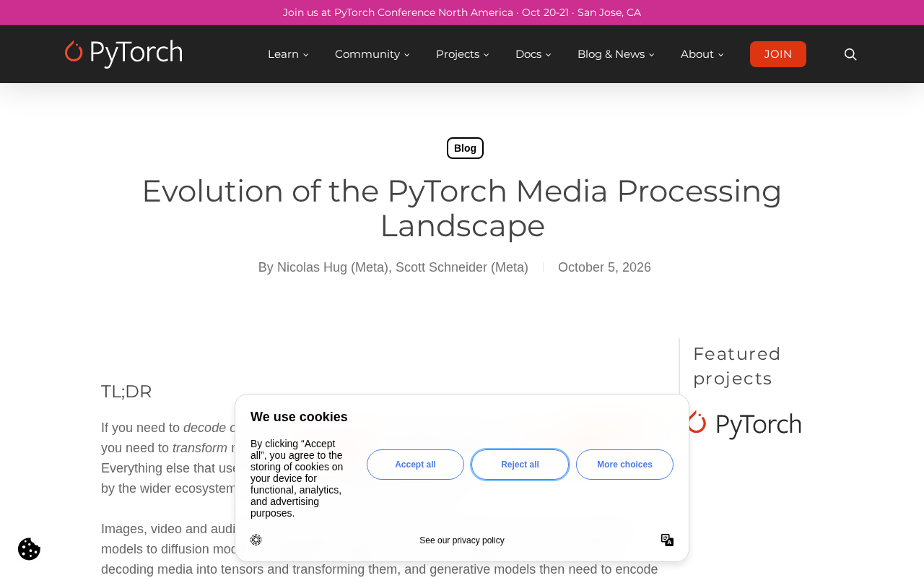Reject all cookies
The width and height of the screenshot is (924, 578).
[x=520, y=465]
